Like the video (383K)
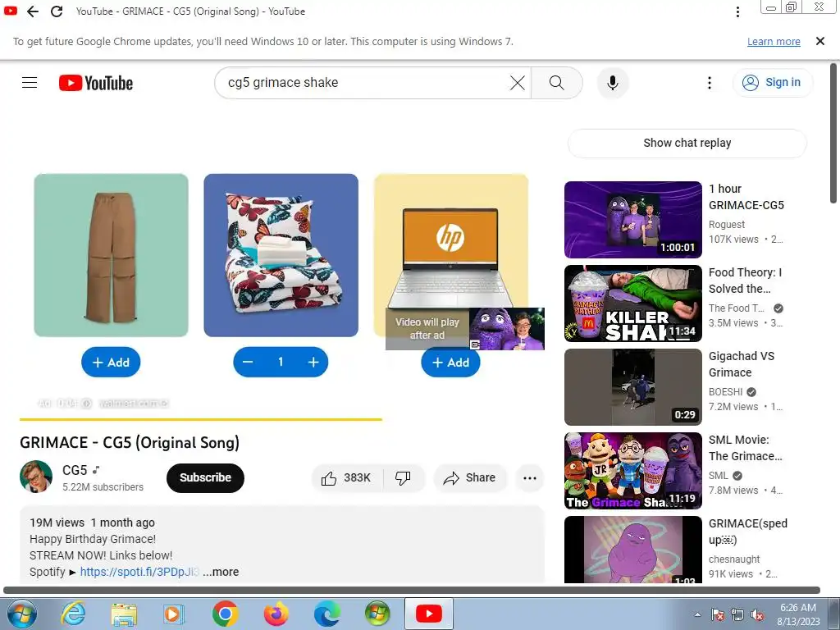 346,478
